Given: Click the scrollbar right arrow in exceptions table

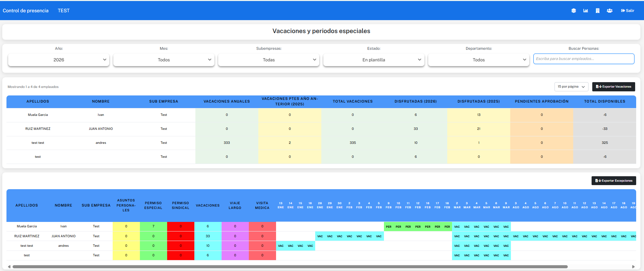Looking at the screenshot, I should [633, 267].
